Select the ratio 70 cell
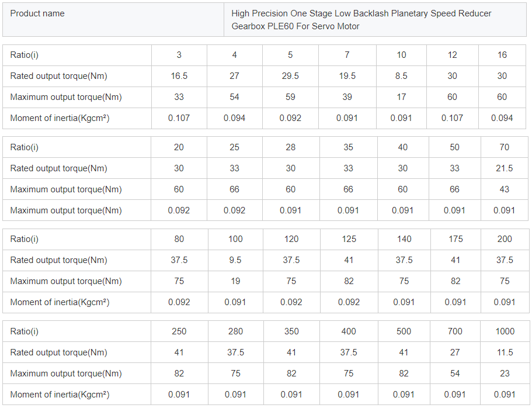The height and width of the screenshot is (408, 532). [504, 147]
